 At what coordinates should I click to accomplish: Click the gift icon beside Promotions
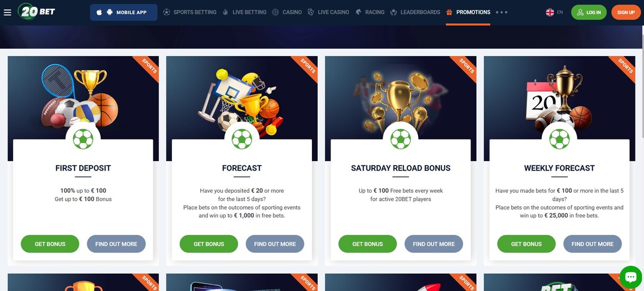point(449,12)
